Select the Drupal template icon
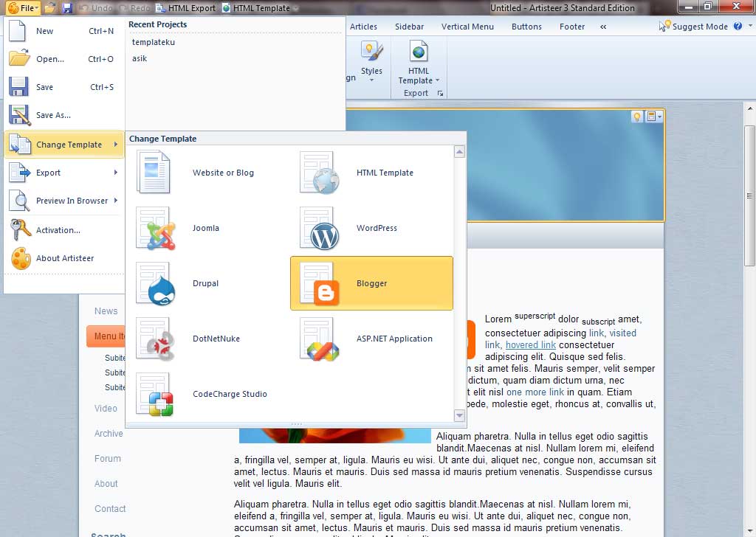756x537 pixels. click(x=156, y=283)
